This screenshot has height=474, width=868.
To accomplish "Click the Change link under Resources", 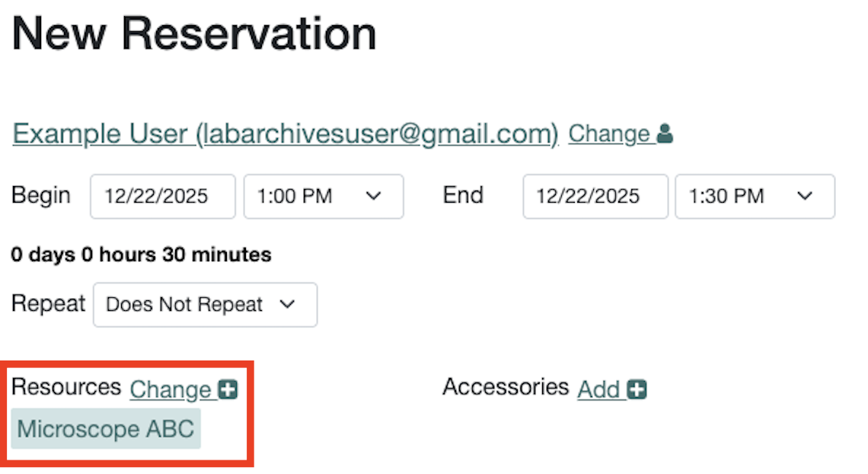I will 170,389.
